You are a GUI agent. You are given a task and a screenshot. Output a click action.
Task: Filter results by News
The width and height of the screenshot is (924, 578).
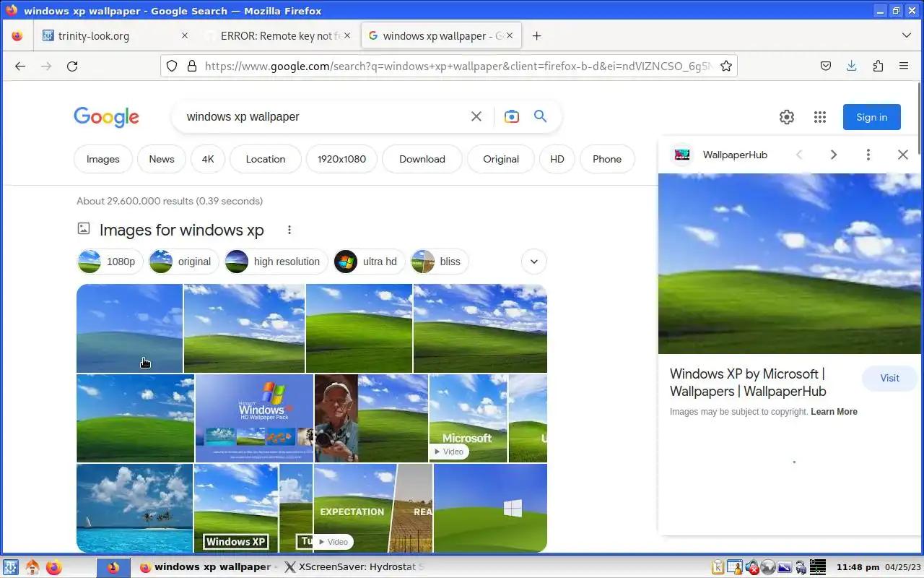pyautogui.click(x=162, y=159)
